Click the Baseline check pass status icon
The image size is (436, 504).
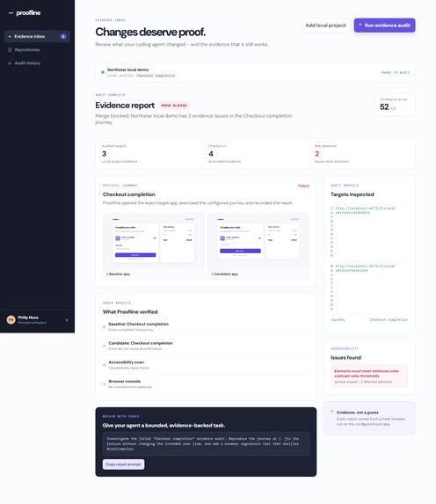click(104, 327)
